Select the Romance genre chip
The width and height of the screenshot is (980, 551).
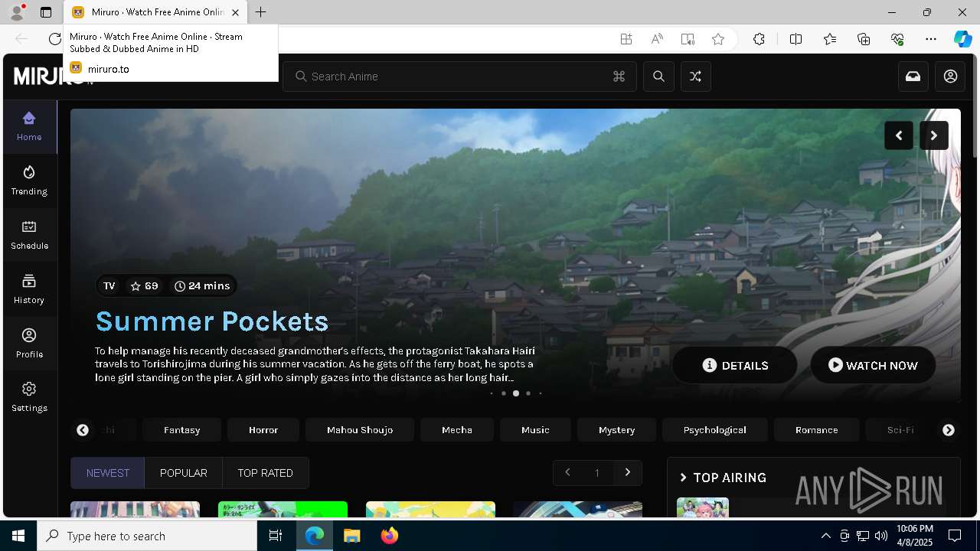pos(817,430)
